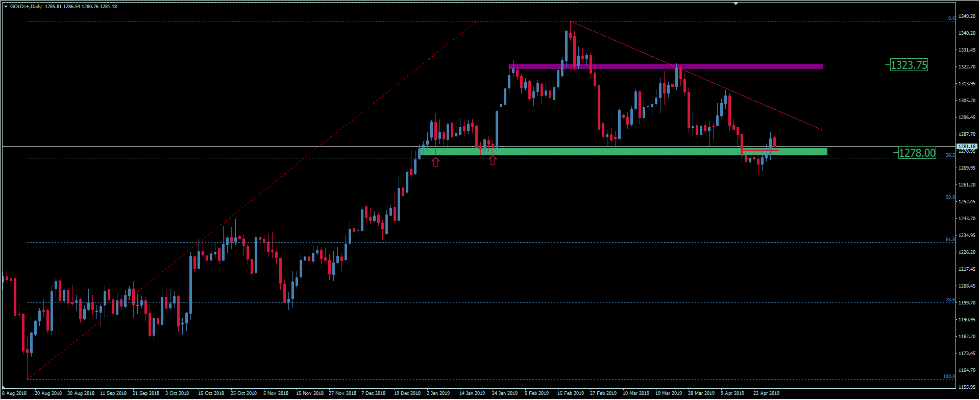
Task: Click the 1323.75 price label box
Action: pyautogui.click(x=909, y=65)
